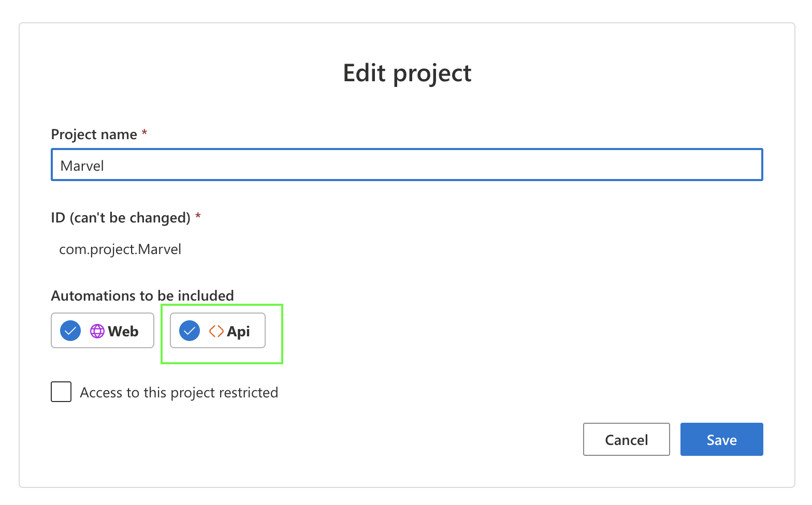Click the purple globe icon for Web
812x505 pixels.
(x=97, y=331)
